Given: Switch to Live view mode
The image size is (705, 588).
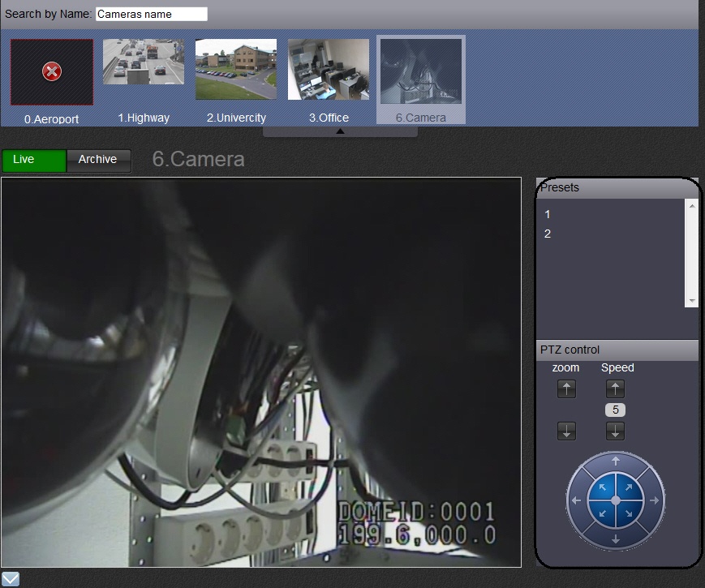Looking at the screenshot, I should tap(33, 160).
